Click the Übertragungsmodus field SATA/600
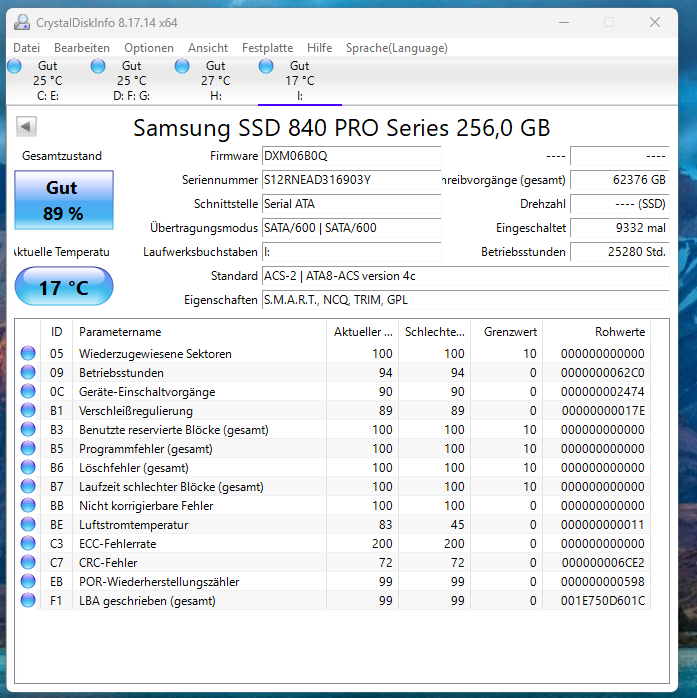Viewport: 697px width, 698px height. coord(352,228)
